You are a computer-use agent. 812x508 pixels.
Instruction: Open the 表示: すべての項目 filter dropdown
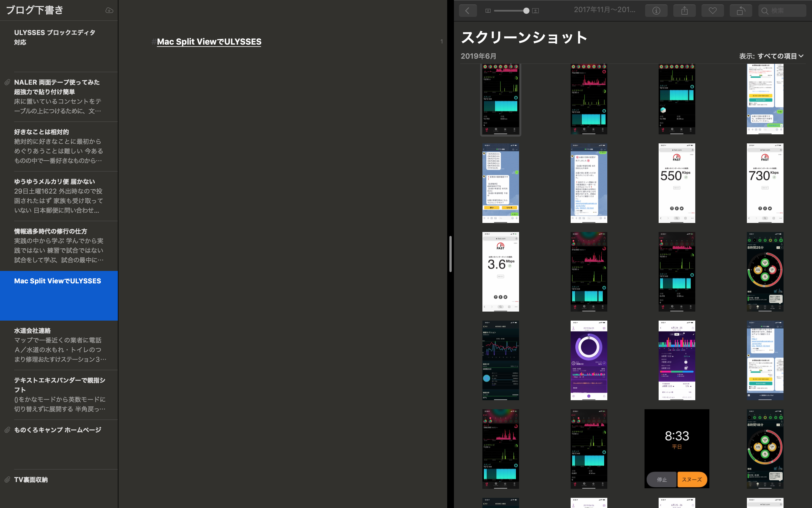771,56
